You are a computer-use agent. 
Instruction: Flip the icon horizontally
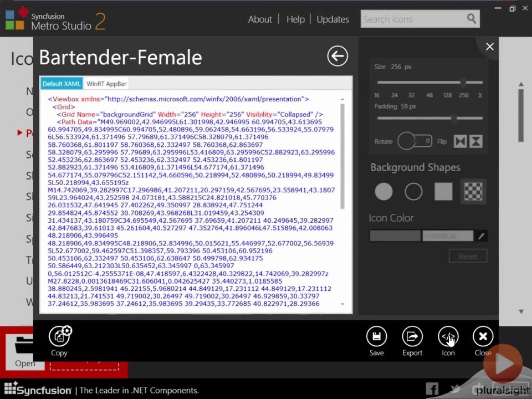pos(461,141)
